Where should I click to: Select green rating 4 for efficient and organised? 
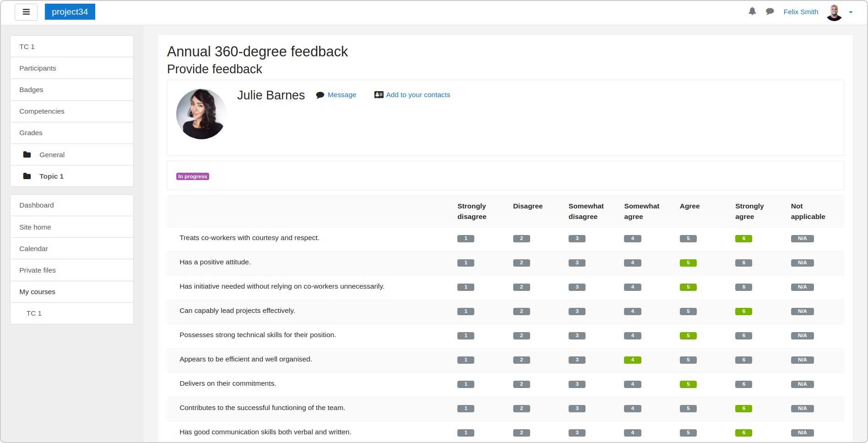(632, 360)
